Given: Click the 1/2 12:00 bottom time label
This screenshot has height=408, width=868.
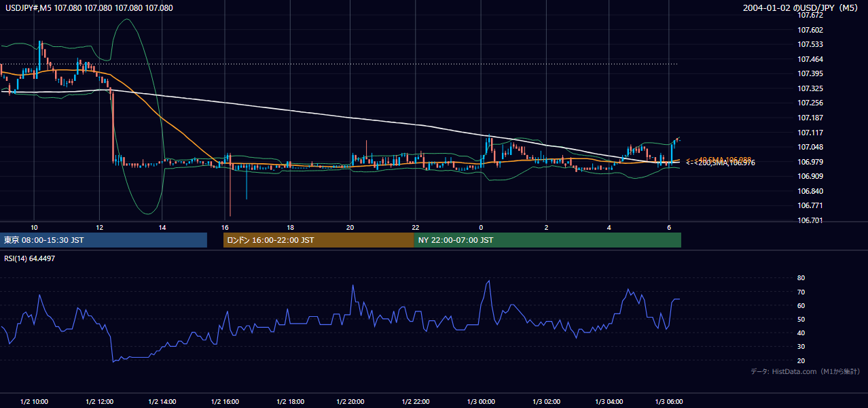Looking at the screenshot, I should tap(99, 401).
